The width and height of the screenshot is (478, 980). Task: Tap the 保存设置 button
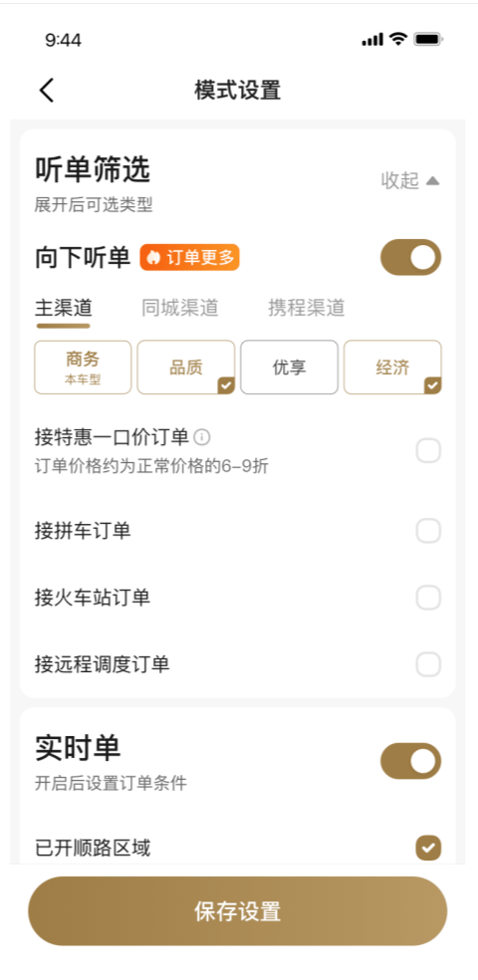(237, 911)
